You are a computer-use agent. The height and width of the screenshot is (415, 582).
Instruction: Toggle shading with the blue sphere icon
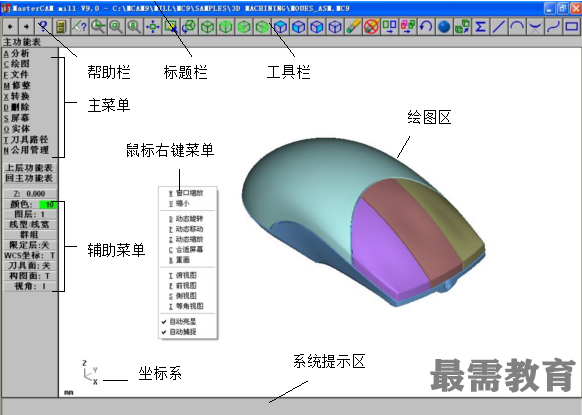click(x=444, y=27)
